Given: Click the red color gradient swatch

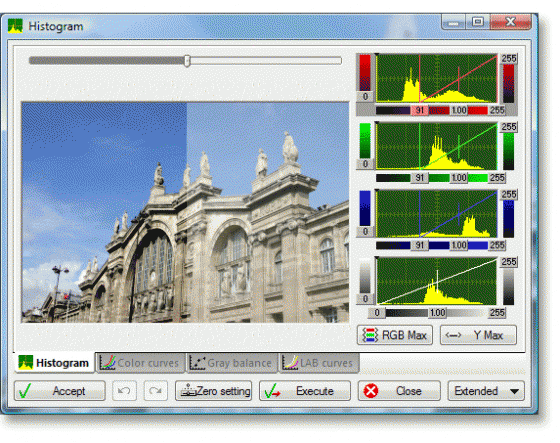Looking at the screenshot, I should pyautogui.click(x=365, y=73).
